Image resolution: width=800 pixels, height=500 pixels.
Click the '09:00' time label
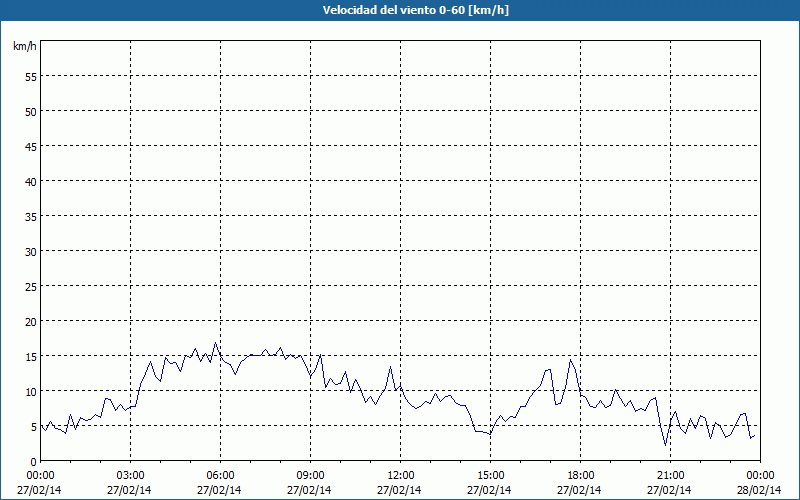pyautogui.click(x=310, y=476)
